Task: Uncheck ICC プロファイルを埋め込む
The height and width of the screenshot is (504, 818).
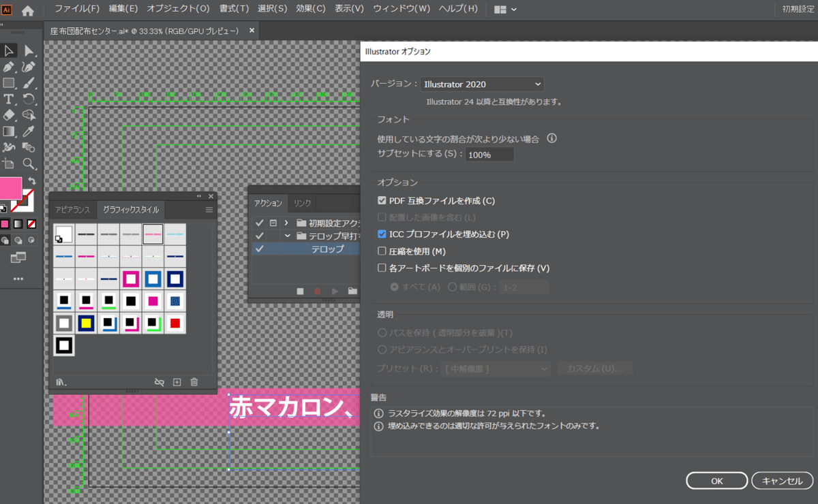Action: pos(382,234)
